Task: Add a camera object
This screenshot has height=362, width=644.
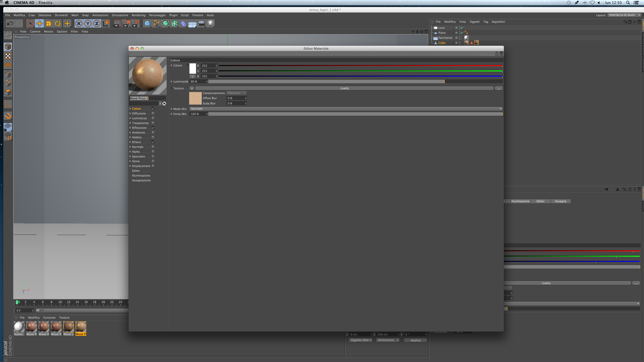Action: coord(202,24)
